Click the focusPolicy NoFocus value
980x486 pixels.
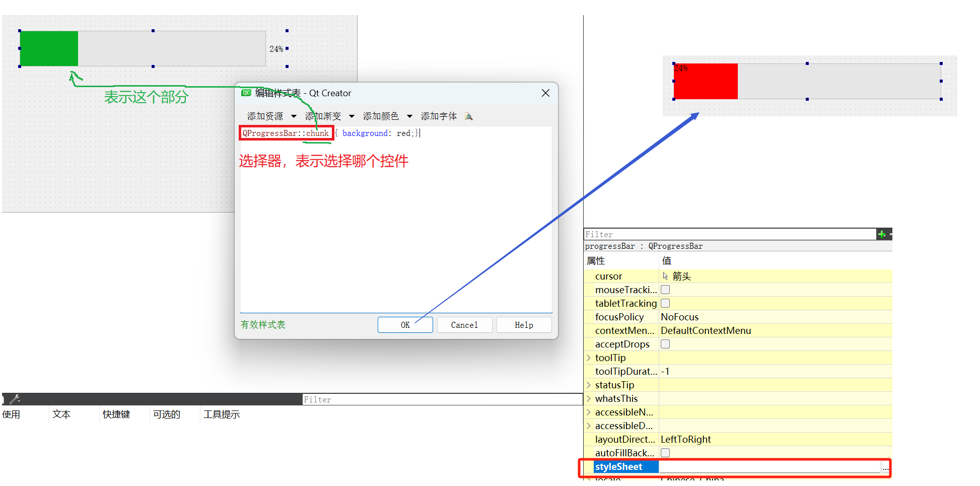click(679, 317)
